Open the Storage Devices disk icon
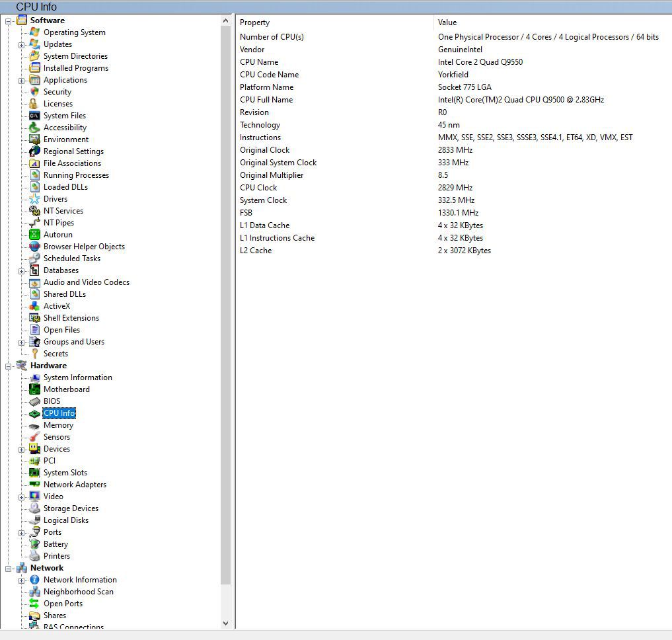 pyautogui.click(x=35, y=508)
